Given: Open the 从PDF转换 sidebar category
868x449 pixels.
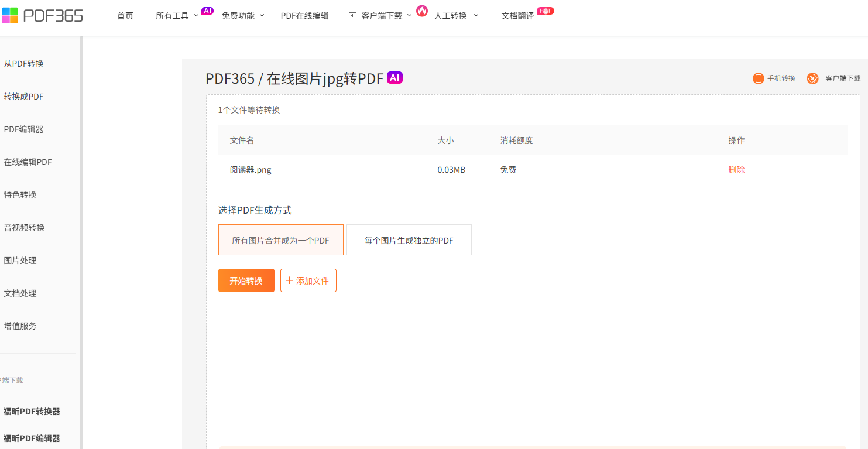Looking at the screenshot, I should click(24, 64).
